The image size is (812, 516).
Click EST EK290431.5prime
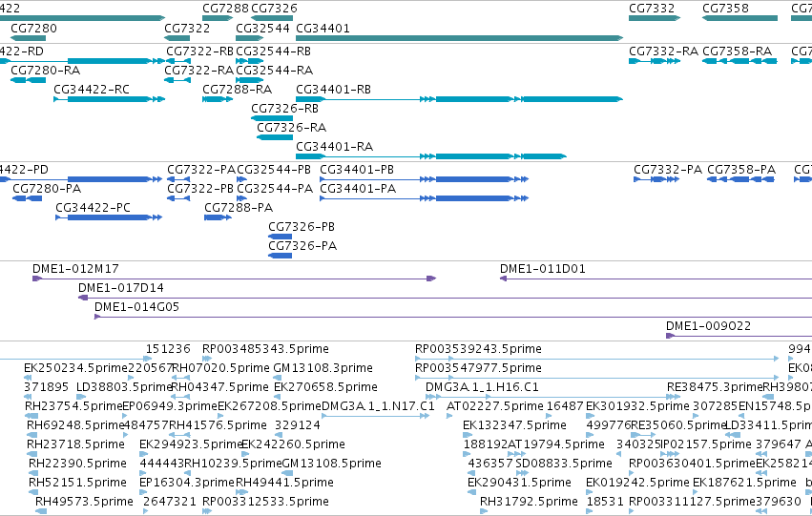point(471,491)
